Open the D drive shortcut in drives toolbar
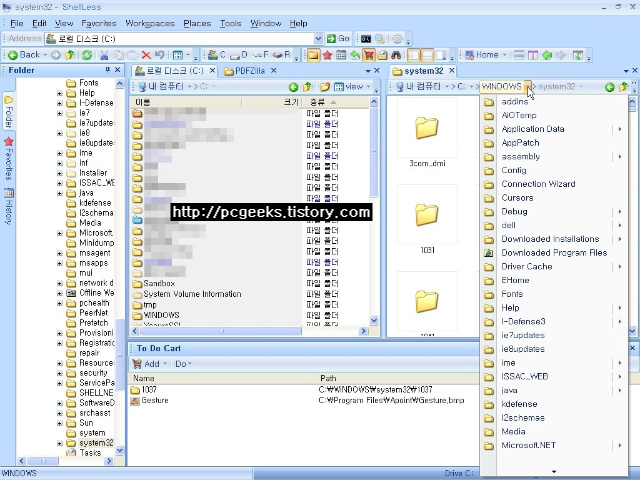The width and height of the screenshot is (640, 480). click(239, 55)
